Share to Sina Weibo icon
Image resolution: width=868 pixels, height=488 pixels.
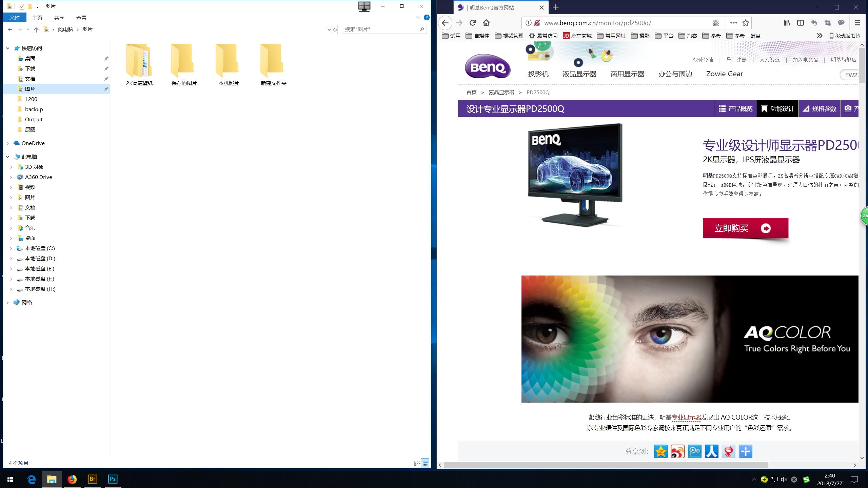(678, 451)
